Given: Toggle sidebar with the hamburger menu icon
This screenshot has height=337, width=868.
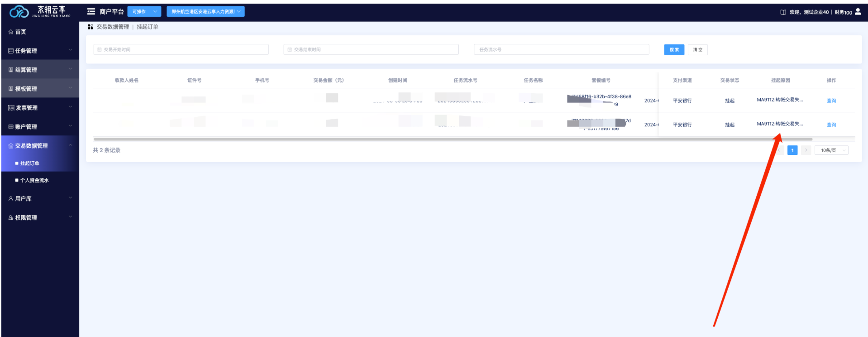Looking at the screenshot, I should [91, 11].
